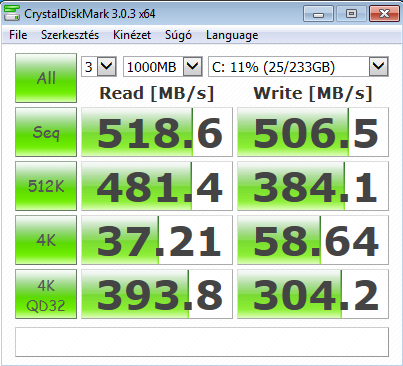Click the Seq read result 518.6

pyautogui.click(x=157, y=132)
